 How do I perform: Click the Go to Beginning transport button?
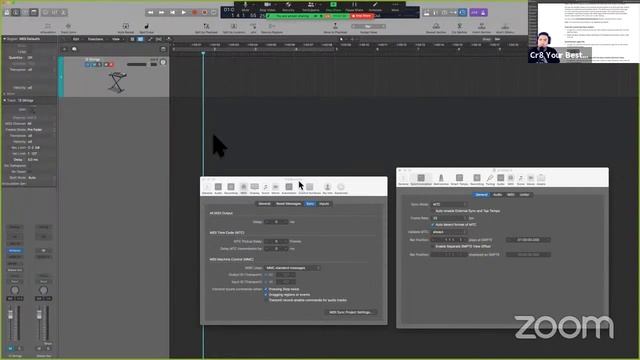(173, 13)
